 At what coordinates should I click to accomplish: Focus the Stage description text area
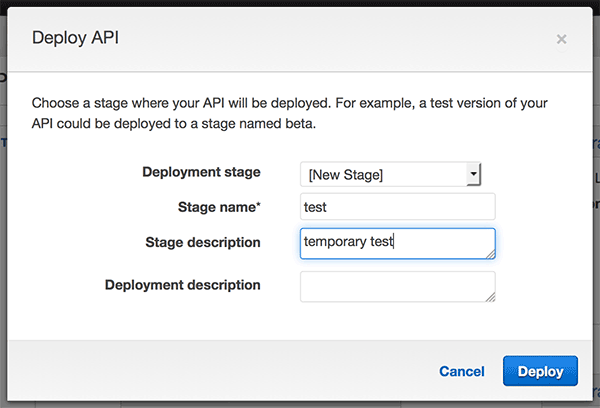click(x=398, y=243)
